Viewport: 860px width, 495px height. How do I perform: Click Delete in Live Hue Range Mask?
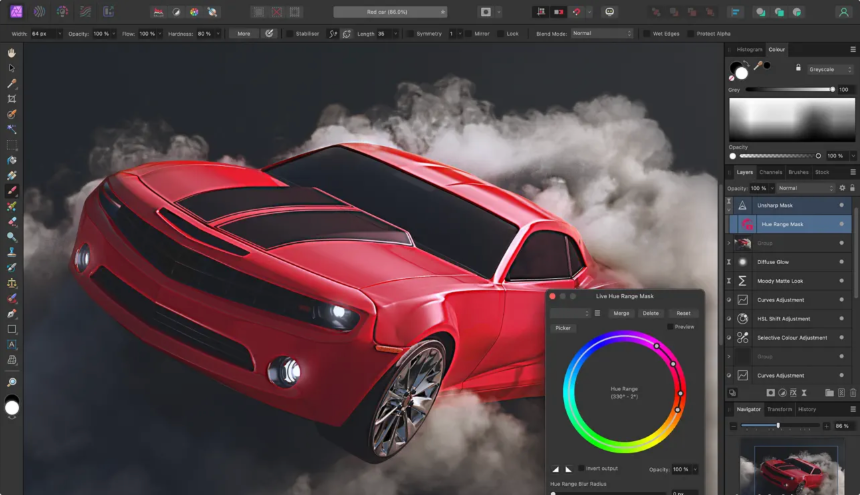tap(650, 313)
